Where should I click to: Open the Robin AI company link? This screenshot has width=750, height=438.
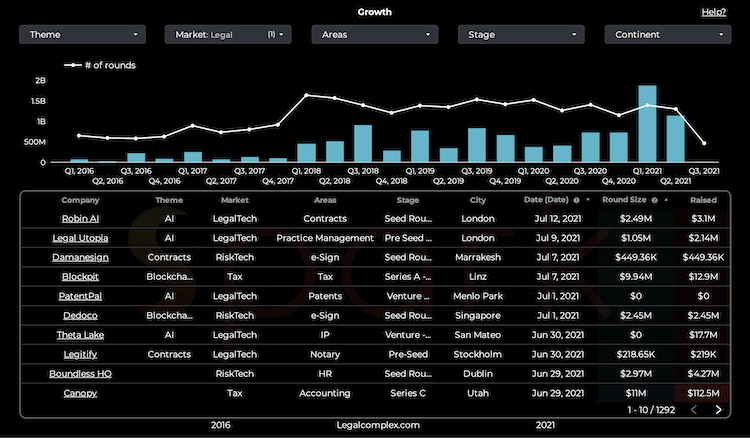(x=80, y=219)
